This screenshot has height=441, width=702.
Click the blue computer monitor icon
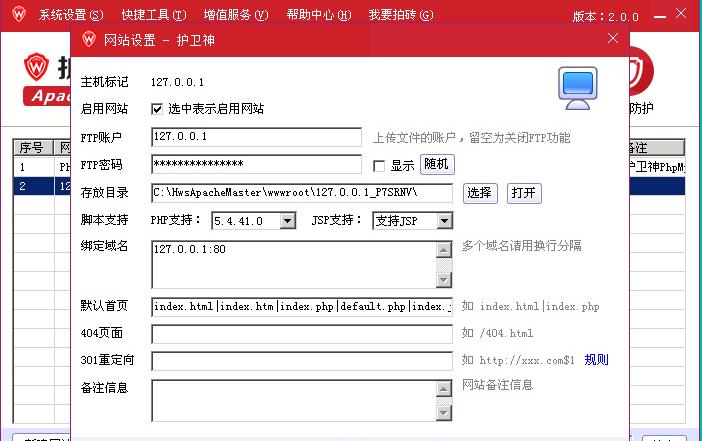(x=578, y=88)
